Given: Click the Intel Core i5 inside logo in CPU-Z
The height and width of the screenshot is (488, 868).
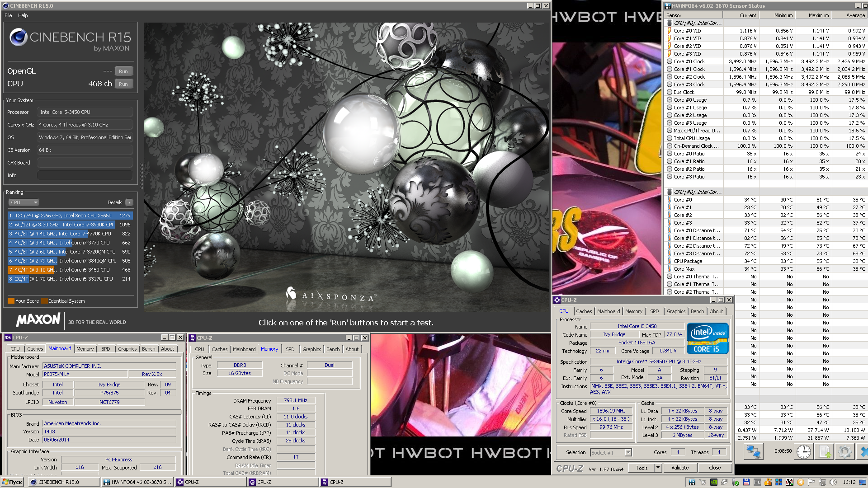Looking at the screenshot, I should point(708,338).
